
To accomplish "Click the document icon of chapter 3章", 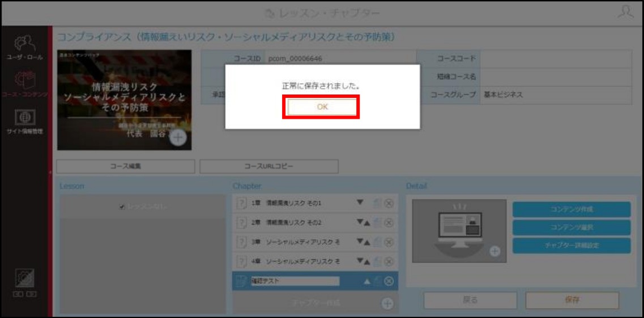I will (x=241, y=242).
